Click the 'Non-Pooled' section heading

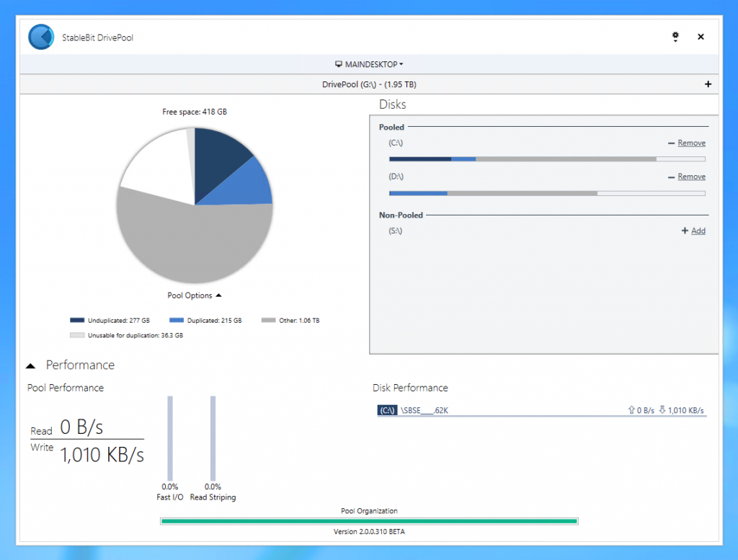click(401, 215)
